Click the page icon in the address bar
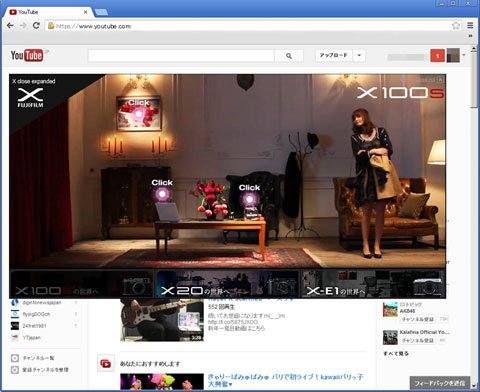The image size is (480, 392). pos(51,26)
